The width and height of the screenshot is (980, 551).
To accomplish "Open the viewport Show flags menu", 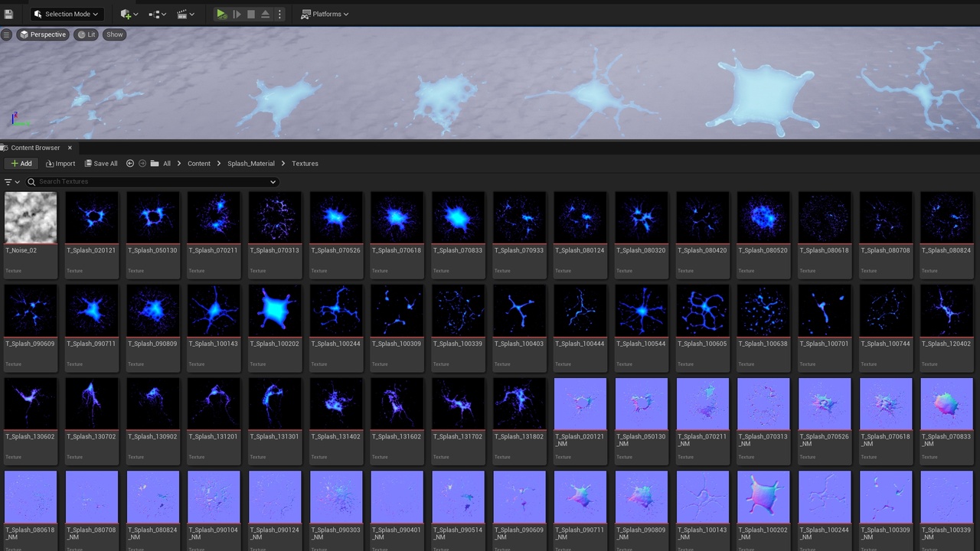I will point(115,34).
